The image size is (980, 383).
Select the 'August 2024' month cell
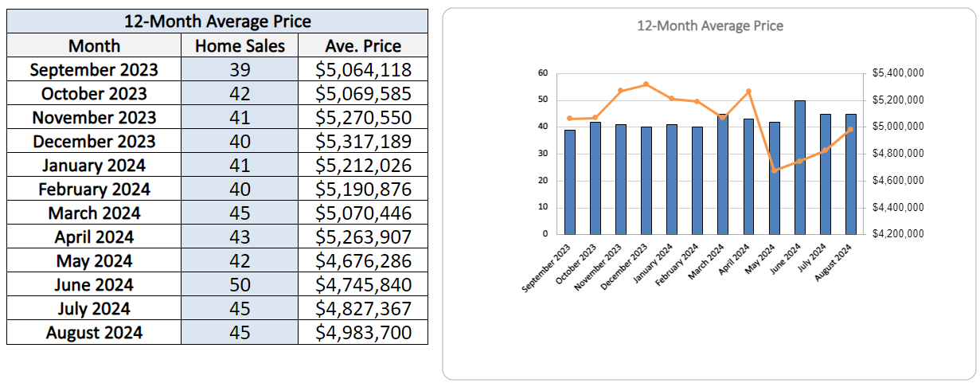pyautogui.click(x=94, y=332)
